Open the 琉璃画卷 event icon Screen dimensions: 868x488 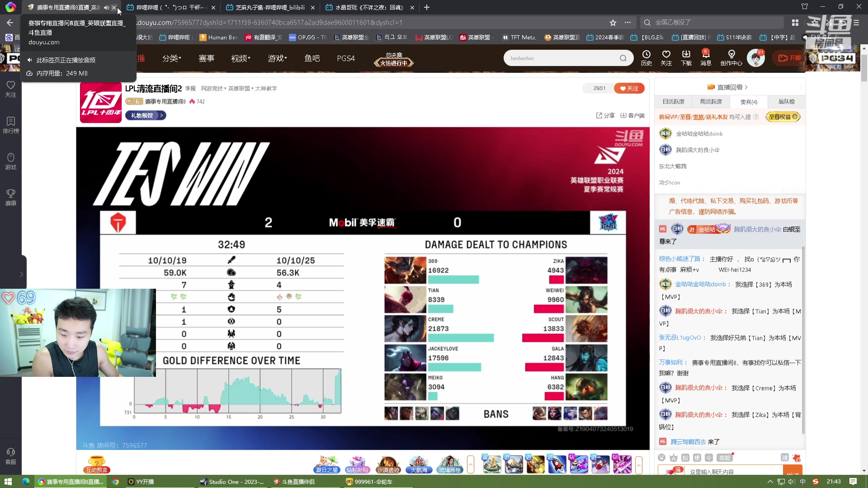tap(450, 465)
